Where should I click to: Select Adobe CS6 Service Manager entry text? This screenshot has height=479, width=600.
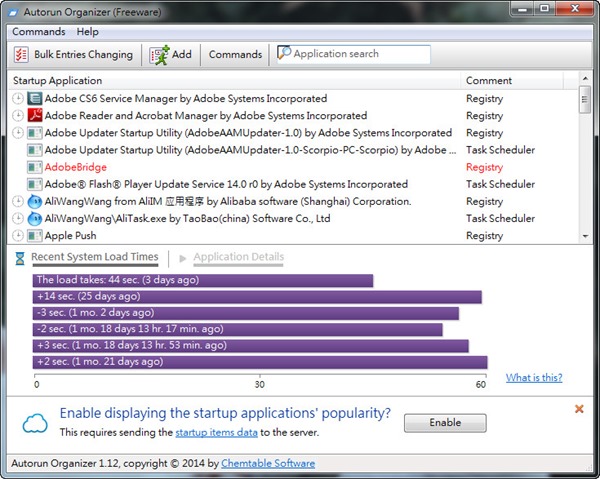[186, 98]
